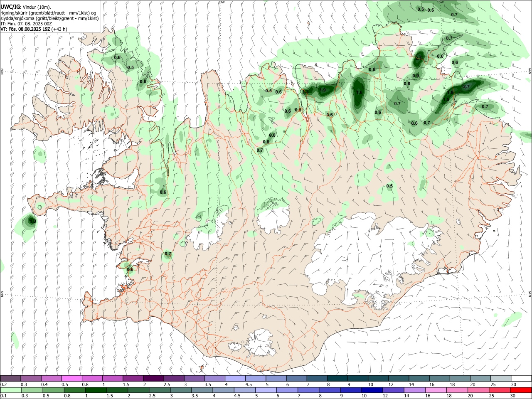This screenshot has width=532, height=399.
Task: Select the light periwinkle swatch starting at 4 in the top row
Action: pos(235,379)
